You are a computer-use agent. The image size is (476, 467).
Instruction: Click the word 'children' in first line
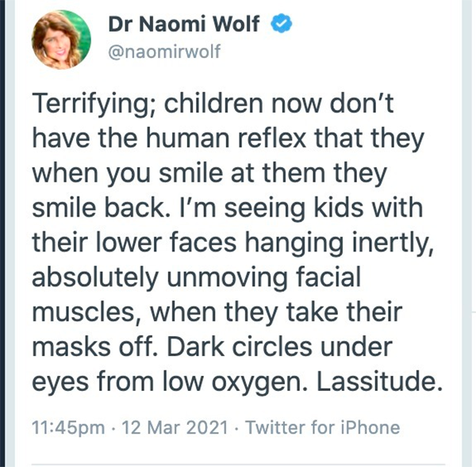(213, 104)
